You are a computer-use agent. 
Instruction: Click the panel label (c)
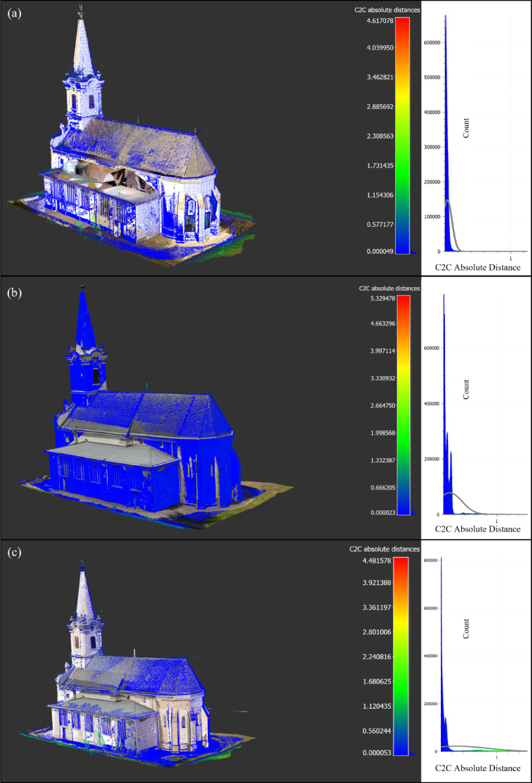tap(15, 552)
